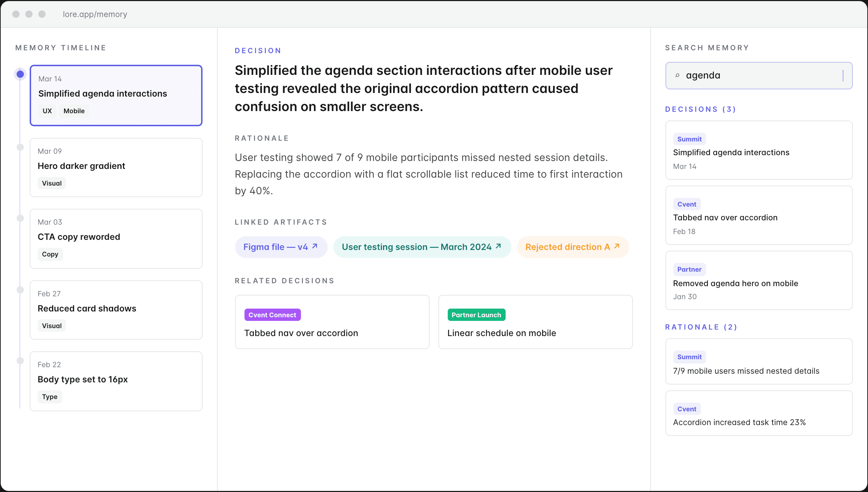Open Removed agenda hero on mobile result
Screen dimensions: 868x492
759,280
